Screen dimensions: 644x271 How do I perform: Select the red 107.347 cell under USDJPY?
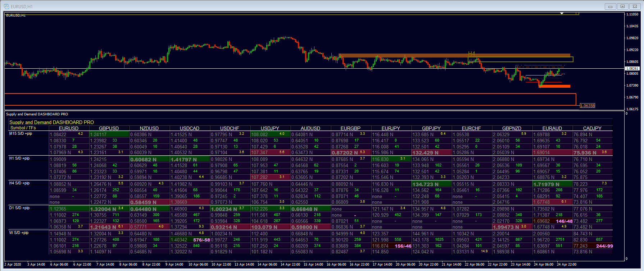coord(270,153)
